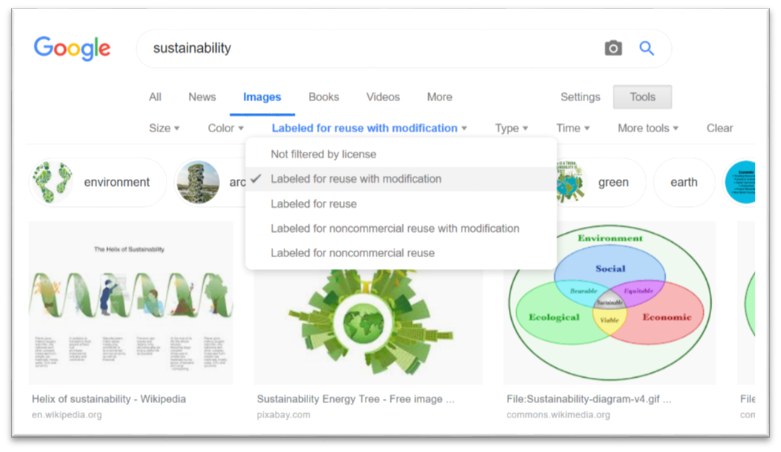The height and width of the screenshot is (452, 781).
Task: Click commons.wikimedia.org source link
Action: click(558, 415)
